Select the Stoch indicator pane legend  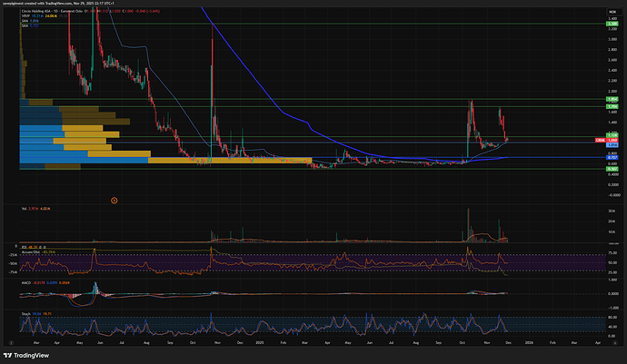[25, 311]
